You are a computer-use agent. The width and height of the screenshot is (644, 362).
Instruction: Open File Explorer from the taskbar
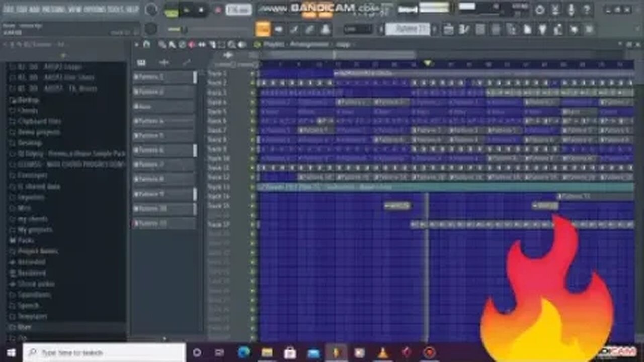click(267, 352)
